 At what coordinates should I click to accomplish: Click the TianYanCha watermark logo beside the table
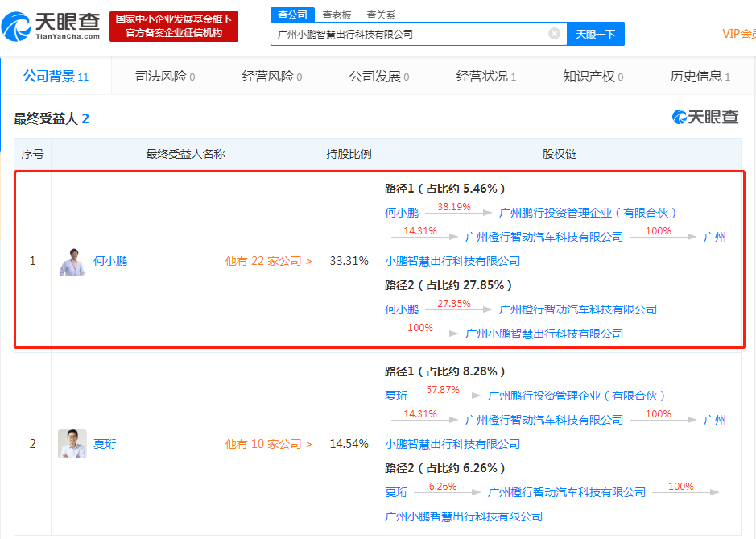705,117
